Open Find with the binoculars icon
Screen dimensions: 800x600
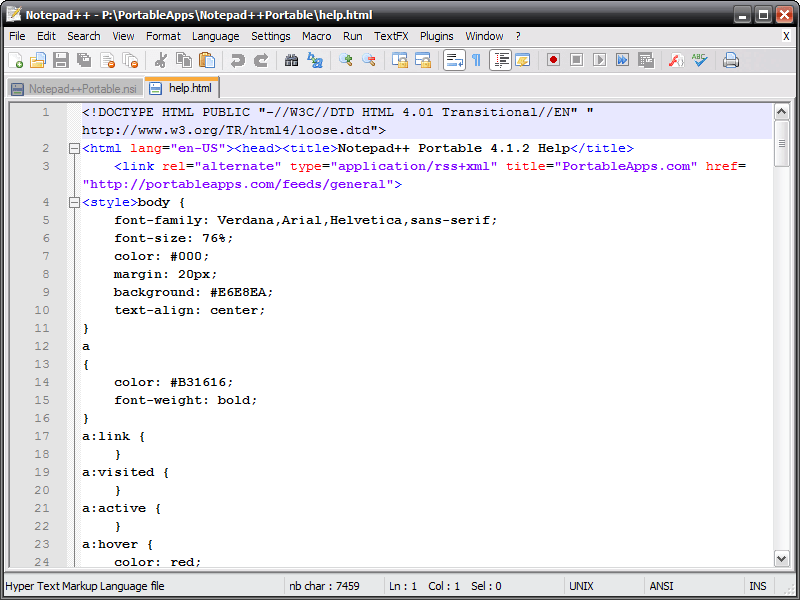(x=291, y=60)
